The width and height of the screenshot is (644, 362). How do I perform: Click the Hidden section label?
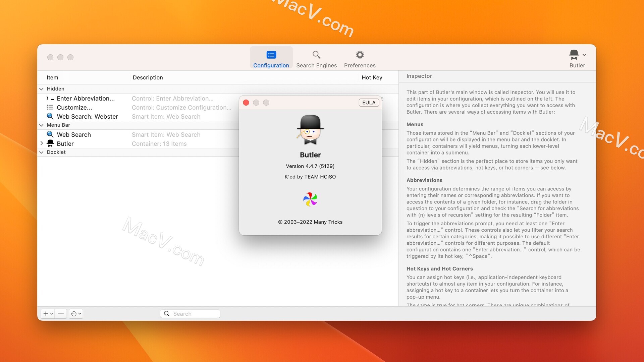55,89
